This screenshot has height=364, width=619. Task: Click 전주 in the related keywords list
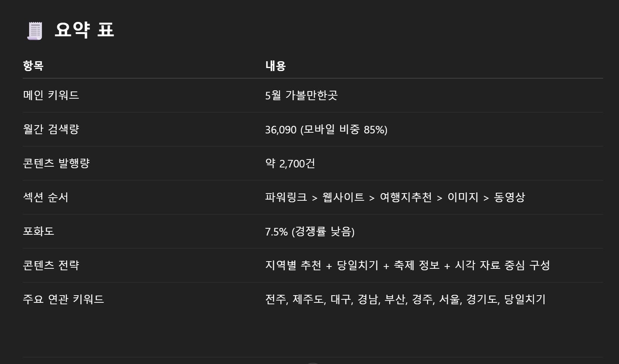point(275,299)
